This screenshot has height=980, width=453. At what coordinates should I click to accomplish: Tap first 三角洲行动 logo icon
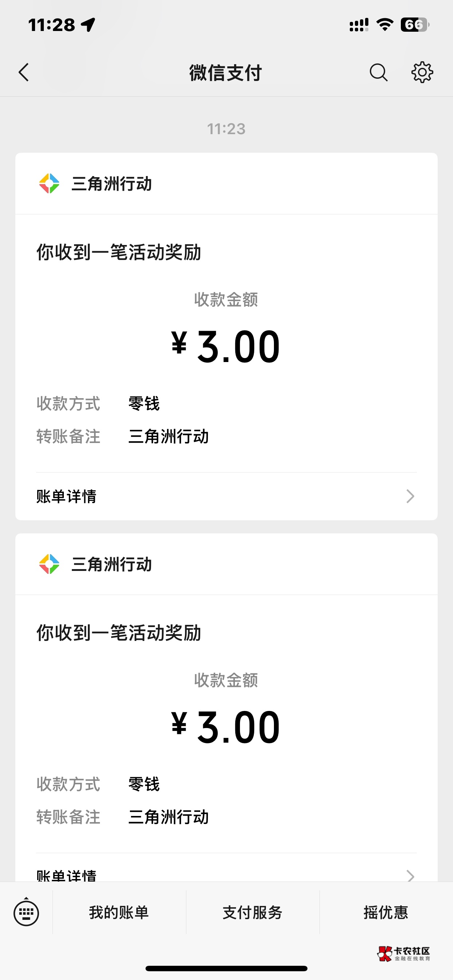tap(49, 183)
